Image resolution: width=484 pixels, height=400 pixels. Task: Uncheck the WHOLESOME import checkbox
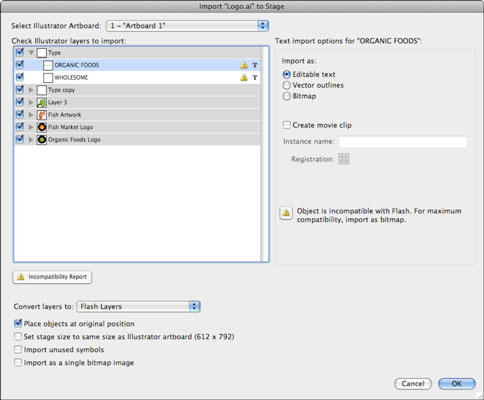click(x=20, y=77)
